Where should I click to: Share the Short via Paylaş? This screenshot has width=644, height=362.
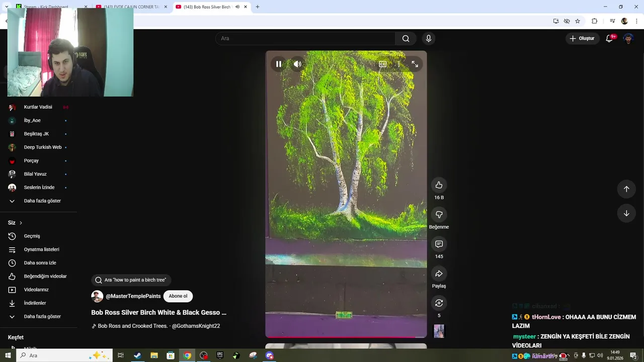click(x=439, y=274)
